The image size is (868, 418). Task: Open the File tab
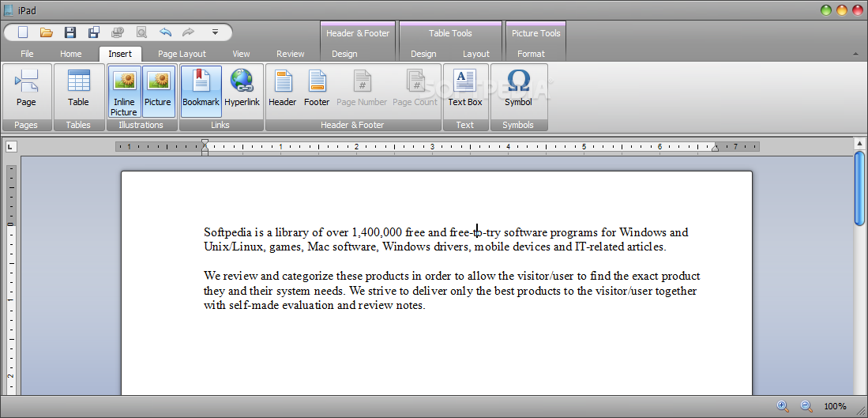pyautogui.click(x=27, y=54)
